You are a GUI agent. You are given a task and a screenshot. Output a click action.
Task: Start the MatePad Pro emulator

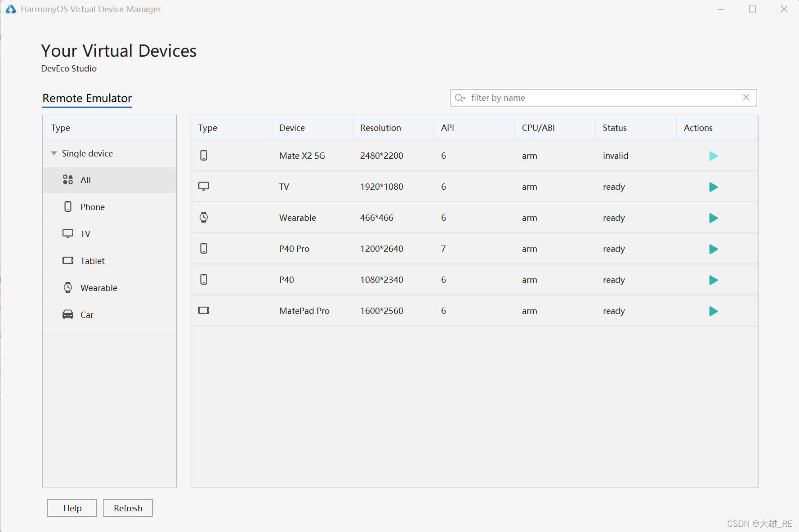click(713, 311)
